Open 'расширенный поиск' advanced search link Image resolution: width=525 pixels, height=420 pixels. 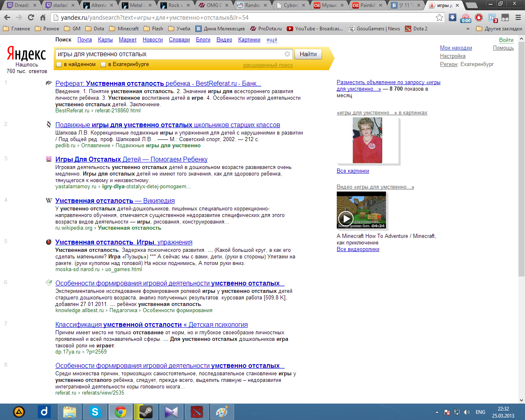(268, 65)
